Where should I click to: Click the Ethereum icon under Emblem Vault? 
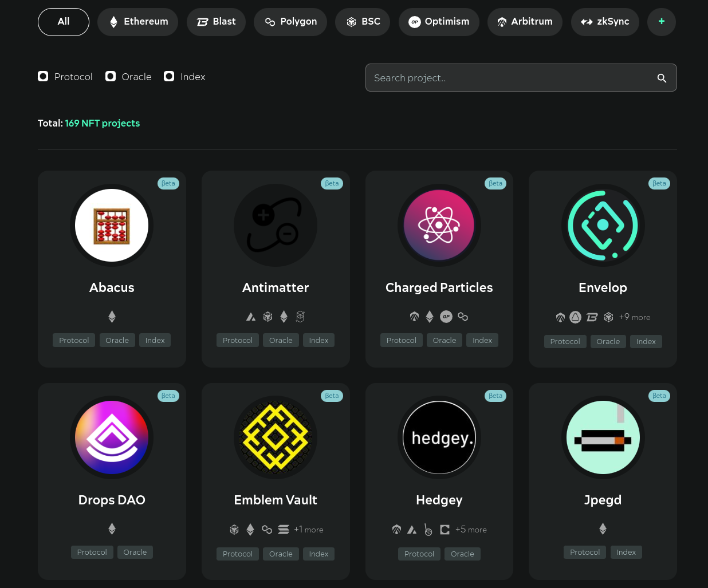coord(250,530)
